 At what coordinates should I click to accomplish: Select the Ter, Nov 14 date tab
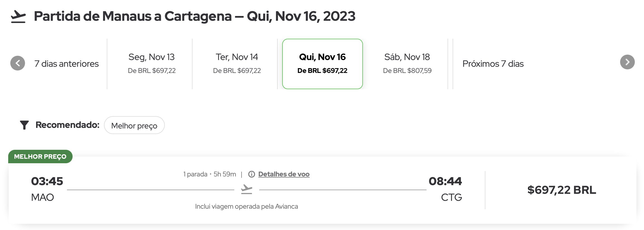[x=237, y=64]
